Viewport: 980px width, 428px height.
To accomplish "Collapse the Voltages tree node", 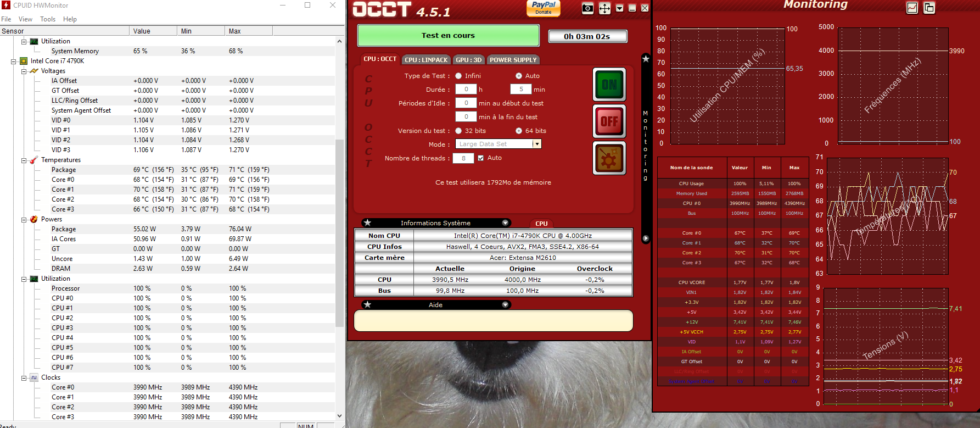I will click(24, 71).
